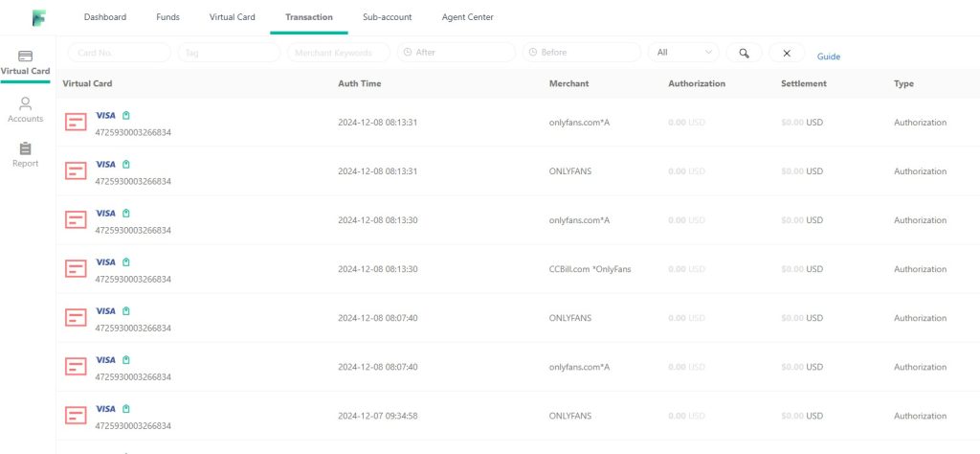Click settlement $0.00 USD in CCBill.com row
This screenshot has height=454, width=980.
click(x=802, y=269)
